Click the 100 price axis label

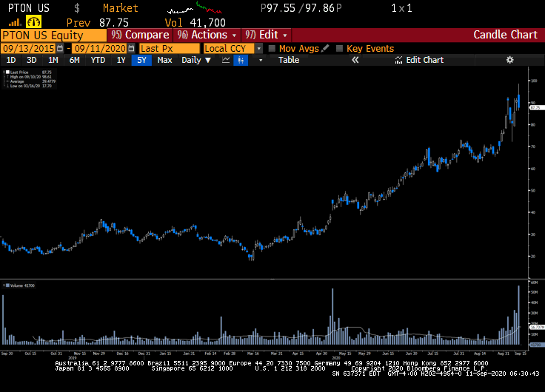(x=534, y=81)
